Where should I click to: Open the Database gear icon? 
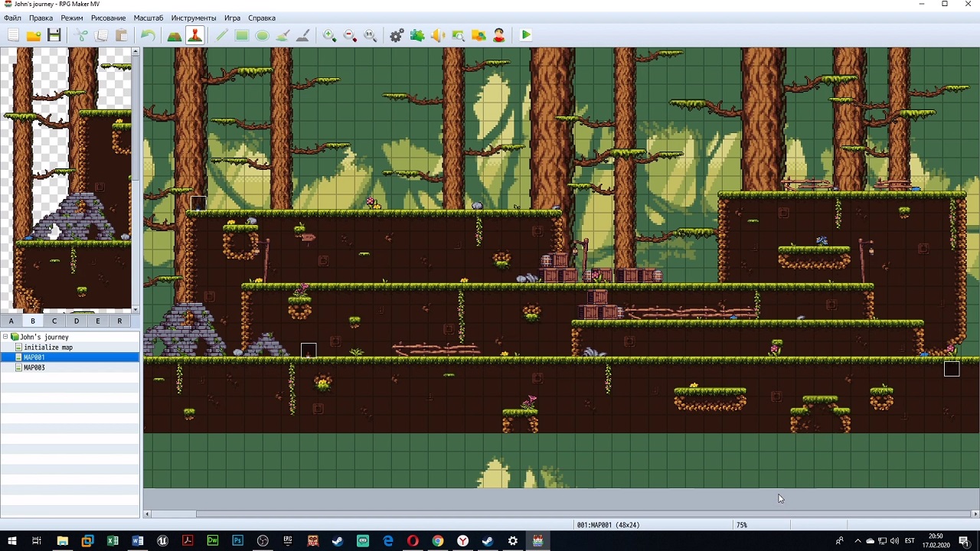tap(397, 35)
